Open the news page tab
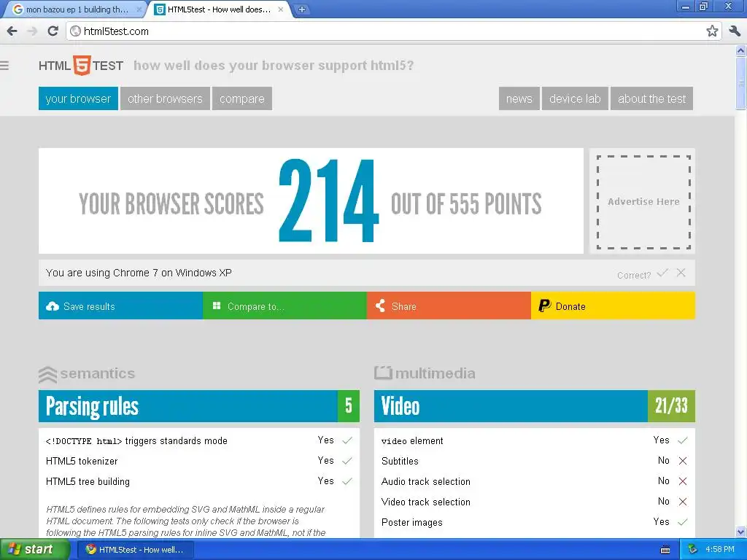 (519, 98)
